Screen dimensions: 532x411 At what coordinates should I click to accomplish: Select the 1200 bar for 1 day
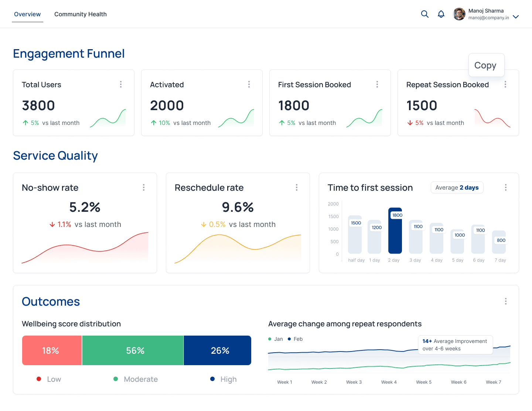[375, 237]
